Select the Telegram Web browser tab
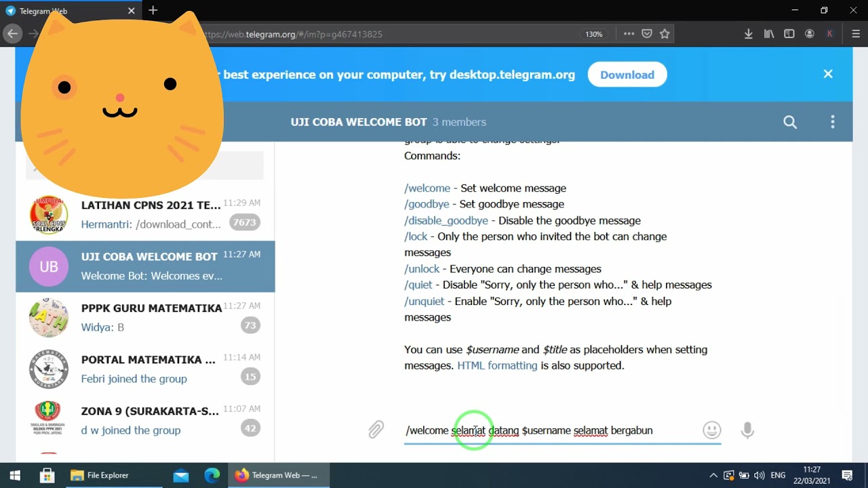The height and width of the screenshot is (488, 868). click(71, 11)
